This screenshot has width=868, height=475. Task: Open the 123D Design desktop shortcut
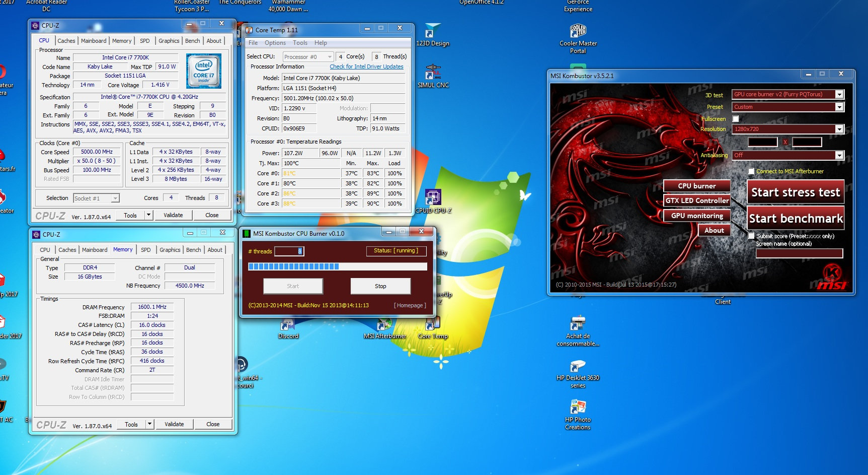click(x=432, y=32)
